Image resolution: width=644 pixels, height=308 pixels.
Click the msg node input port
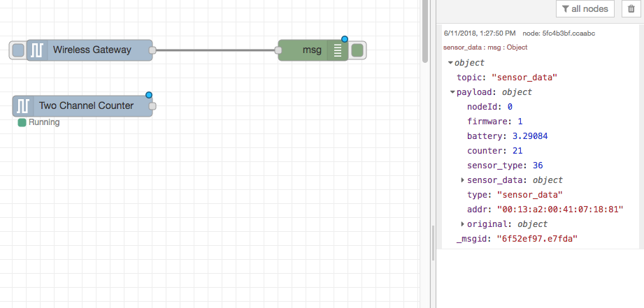278,50
